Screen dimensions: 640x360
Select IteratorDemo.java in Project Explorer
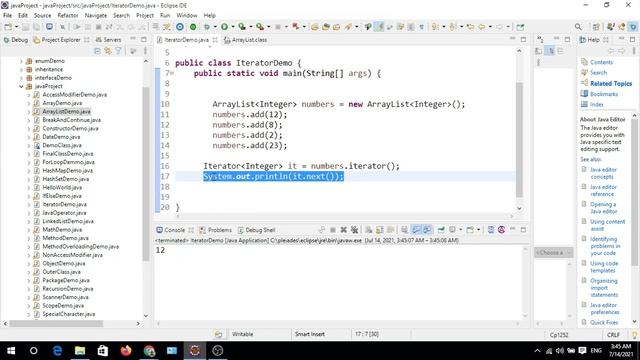point(64,204)
